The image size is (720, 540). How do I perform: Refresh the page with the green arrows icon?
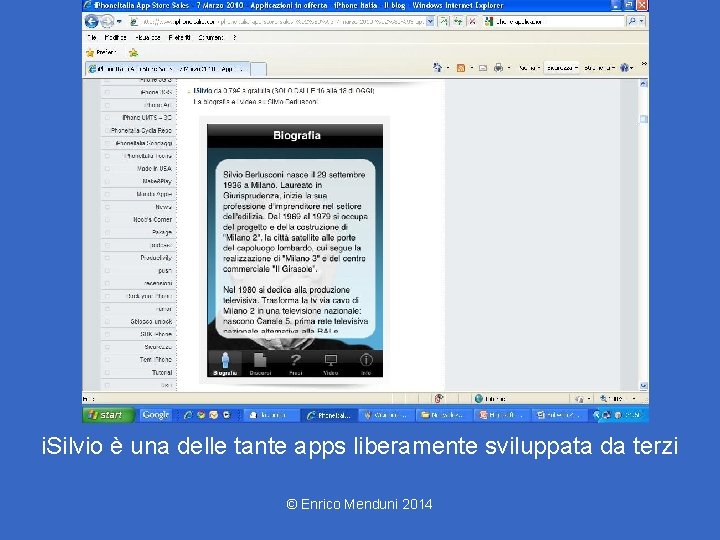click(x=458, y=22)
